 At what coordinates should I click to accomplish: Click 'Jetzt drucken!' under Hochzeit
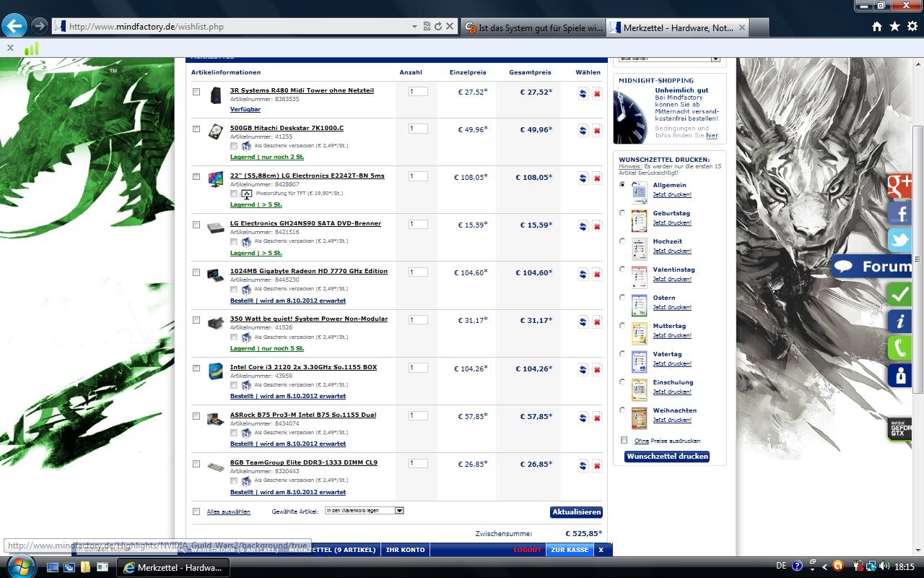[672, 251]
